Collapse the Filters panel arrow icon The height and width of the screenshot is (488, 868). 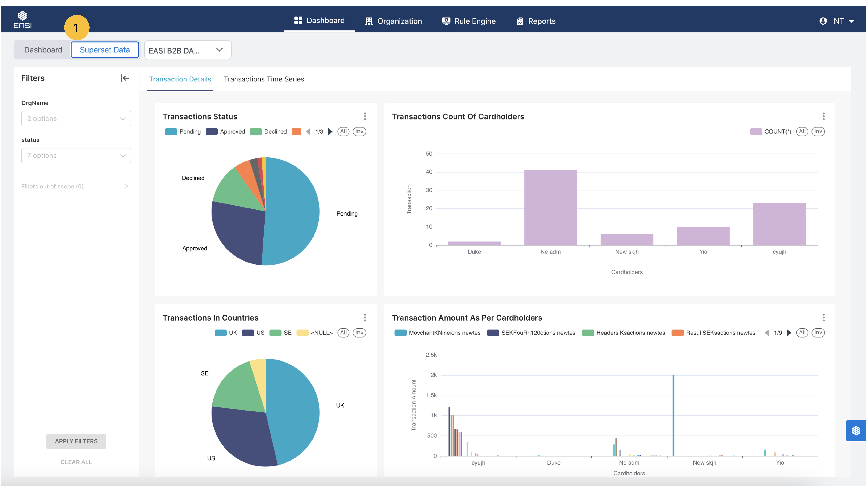coord(125,78)
